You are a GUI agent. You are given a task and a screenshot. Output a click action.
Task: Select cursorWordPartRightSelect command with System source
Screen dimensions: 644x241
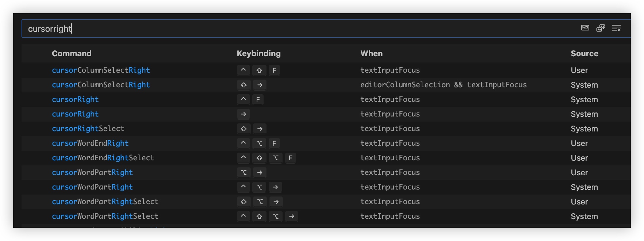coord(105,216)
